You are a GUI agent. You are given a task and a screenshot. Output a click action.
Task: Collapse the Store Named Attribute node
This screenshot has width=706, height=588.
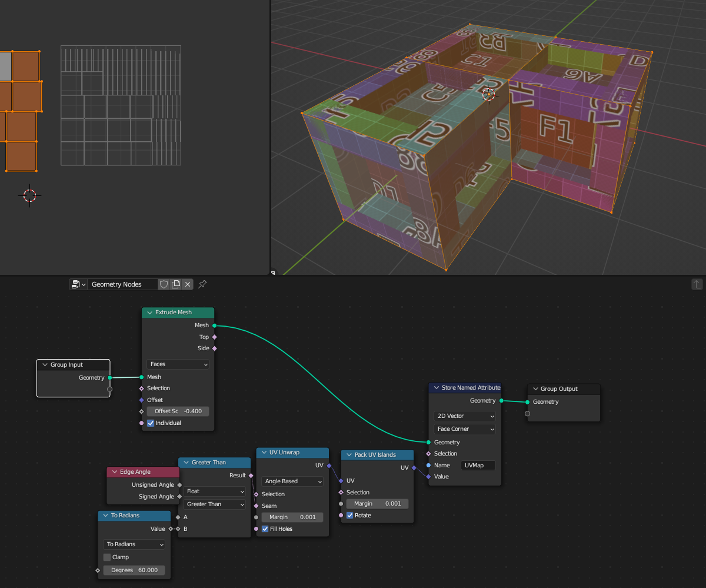pos(437,388)
